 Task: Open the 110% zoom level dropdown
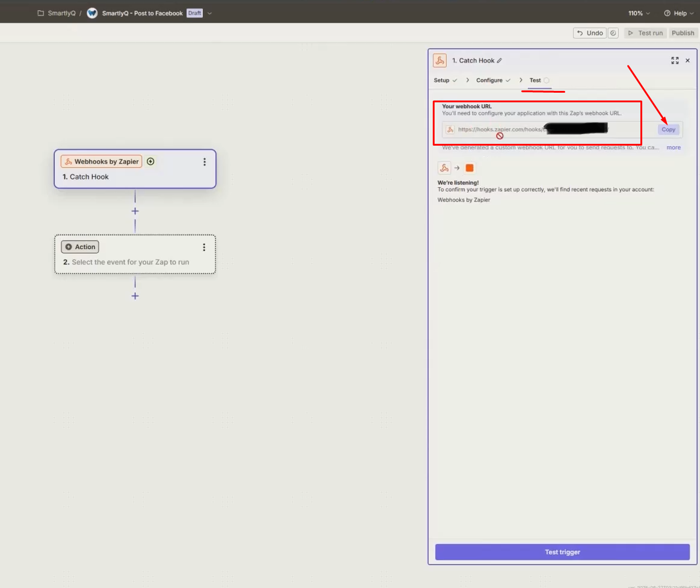(x=639, y=13)
